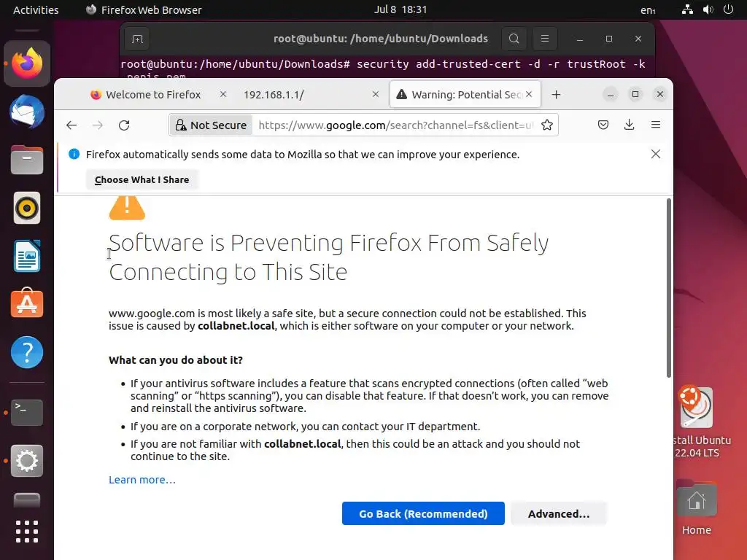
Task: Expand the Advanced... certificate options
Action: [x=559, y=514]
